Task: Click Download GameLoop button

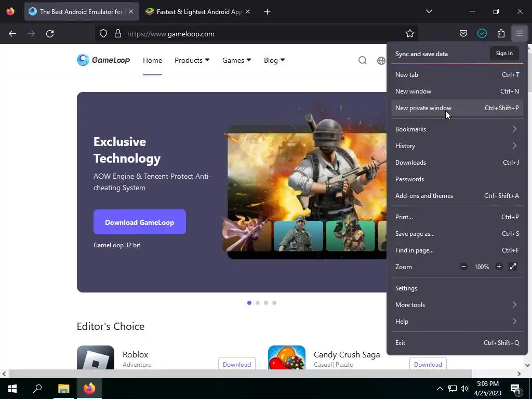Action: [x=139, y=222]
